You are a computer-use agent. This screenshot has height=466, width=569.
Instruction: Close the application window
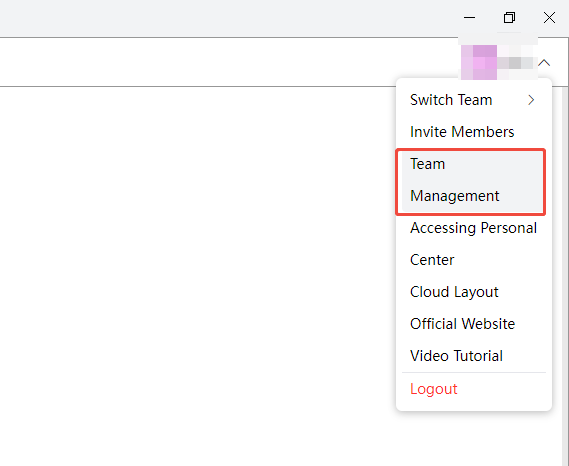(549, 17)
